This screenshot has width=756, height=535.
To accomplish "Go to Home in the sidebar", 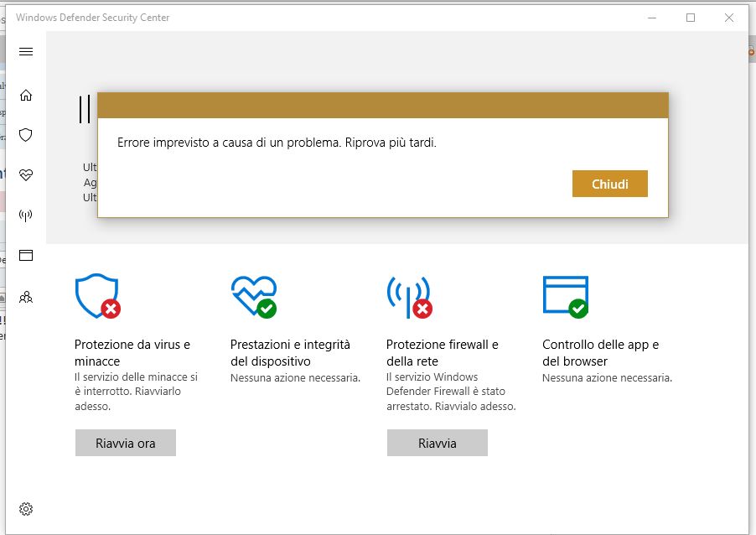I will tap(26, 95).
